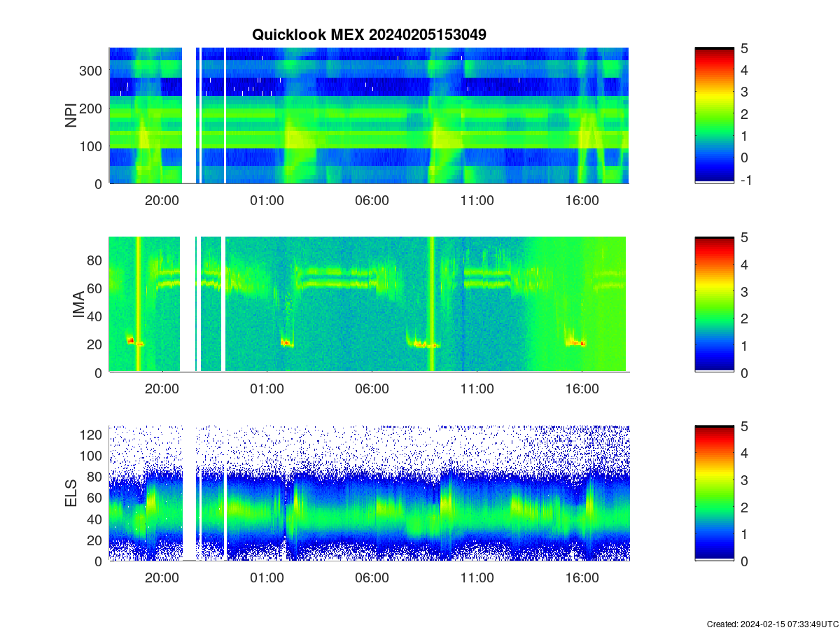Click the IMA spectrogram plot area

click(x=369, y=304)
